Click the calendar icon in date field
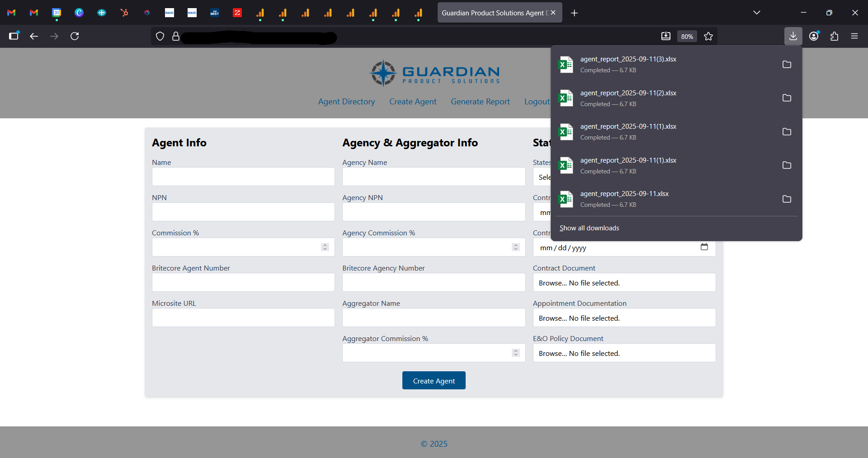This screenshot has width=868, height=458. [x=704, y=247]
